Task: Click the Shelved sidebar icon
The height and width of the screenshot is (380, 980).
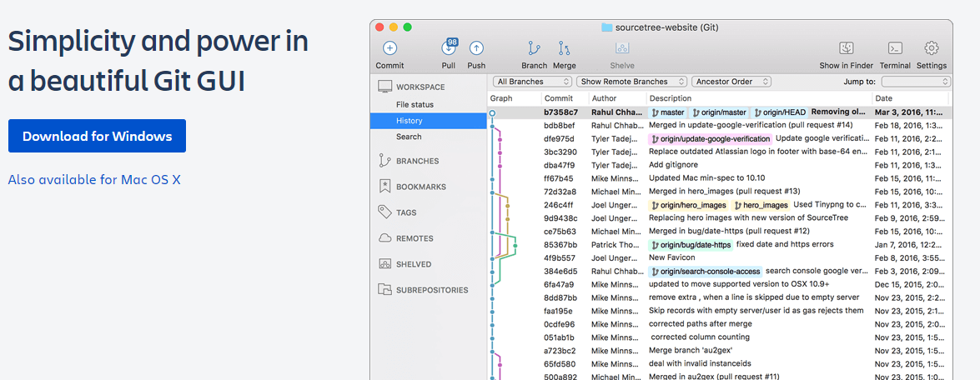Action: coord(385,264)
